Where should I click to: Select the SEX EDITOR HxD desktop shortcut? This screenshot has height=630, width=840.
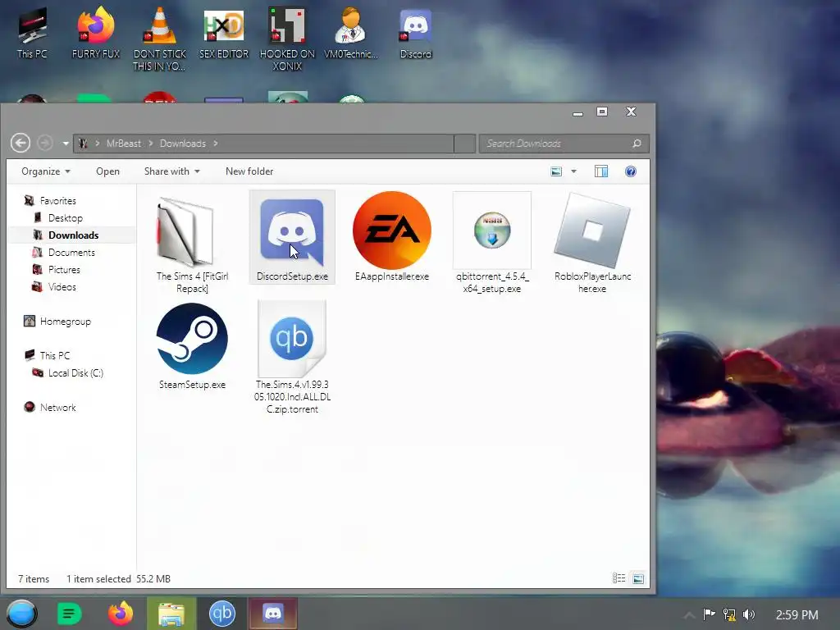point(224,33)
